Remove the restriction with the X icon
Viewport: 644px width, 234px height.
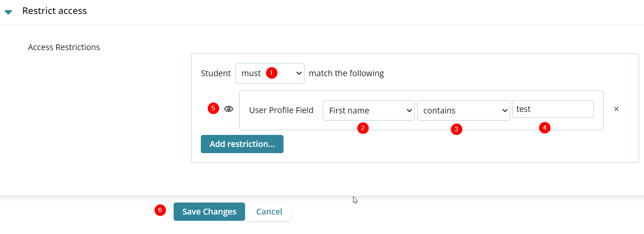[x=616, y=109]
